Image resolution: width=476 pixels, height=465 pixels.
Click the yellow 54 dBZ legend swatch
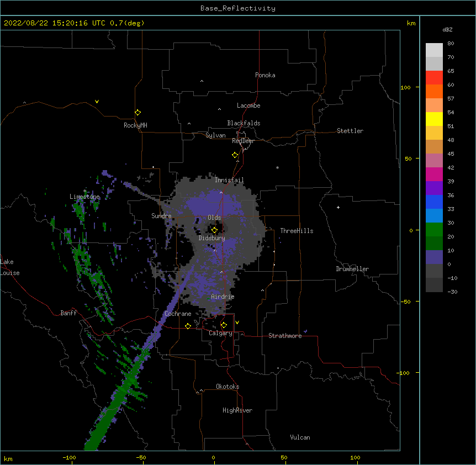click(x=434, y=119)
